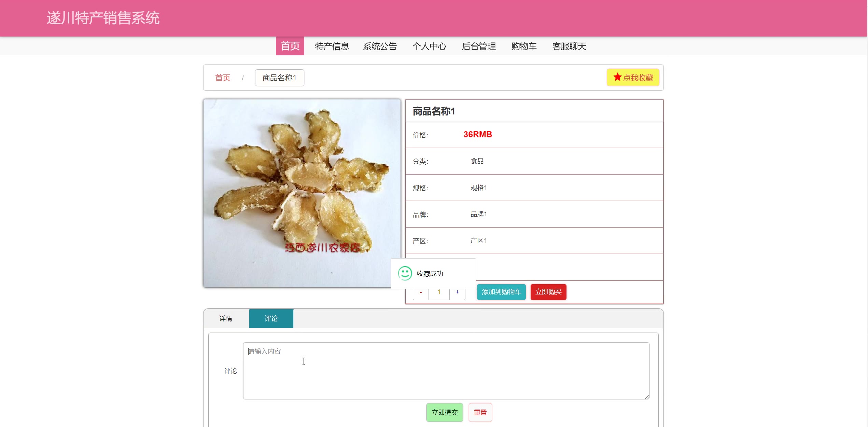Submit comment with 立即提交 button

tap(444, 412)
